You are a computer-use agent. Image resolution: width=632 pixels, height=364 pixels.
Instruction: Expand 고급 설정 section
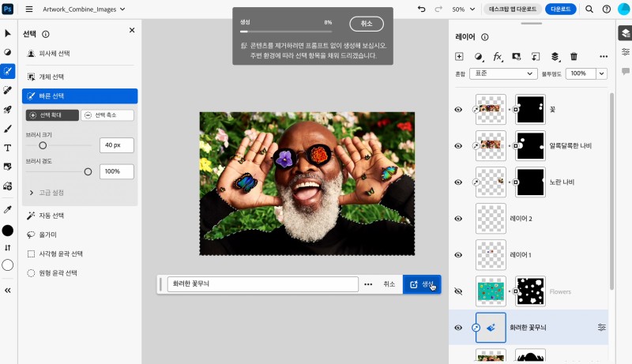point(47,193)
